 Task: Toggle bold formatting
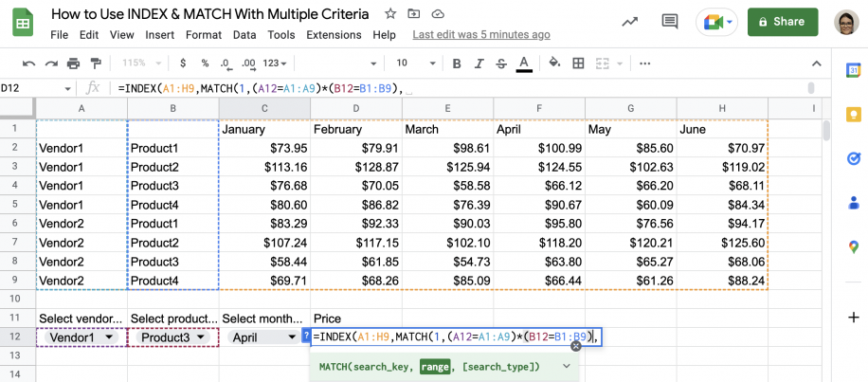point(457,64)
